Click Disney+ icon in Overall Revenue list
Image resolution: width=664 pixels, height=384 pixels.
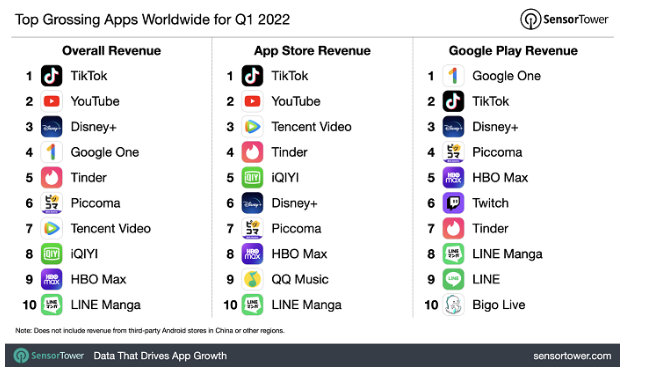[52, 127]
